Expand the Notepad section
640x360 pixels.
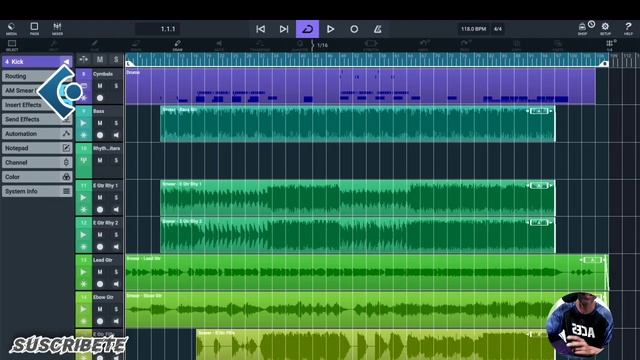pyautogui.click(x=37, y=148)
